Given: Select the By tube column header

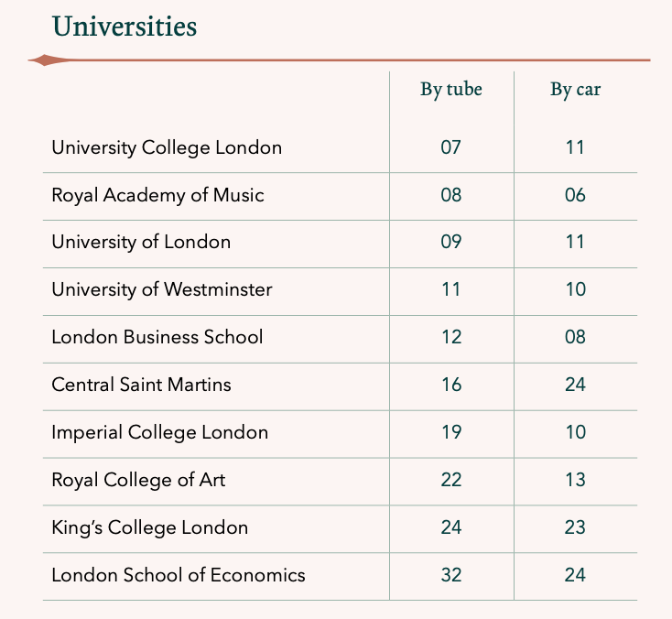Looking at the screenshot, I should point(451,90).
